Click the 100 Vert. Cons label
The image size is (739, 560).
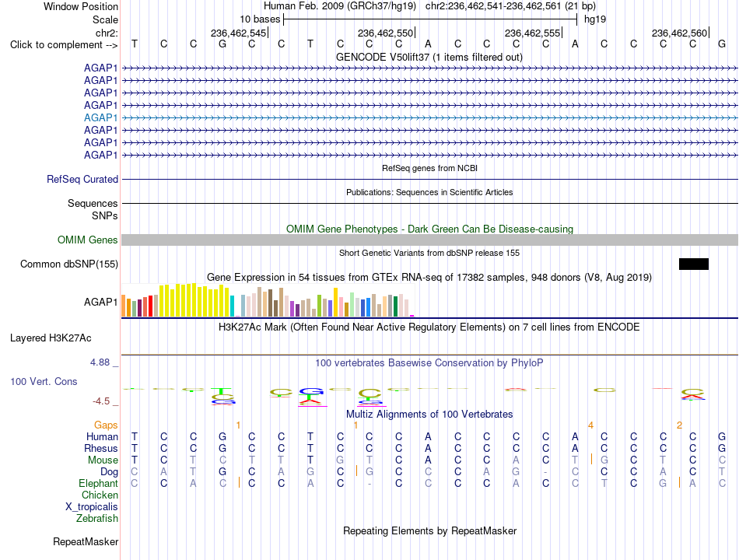click(44, 381)
